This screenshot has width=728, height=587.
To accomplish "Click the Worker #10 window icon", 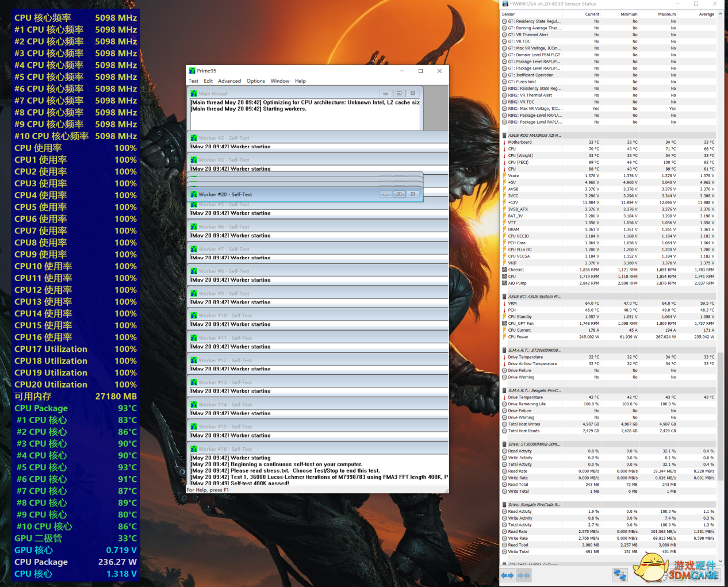I will pos(194,315).
